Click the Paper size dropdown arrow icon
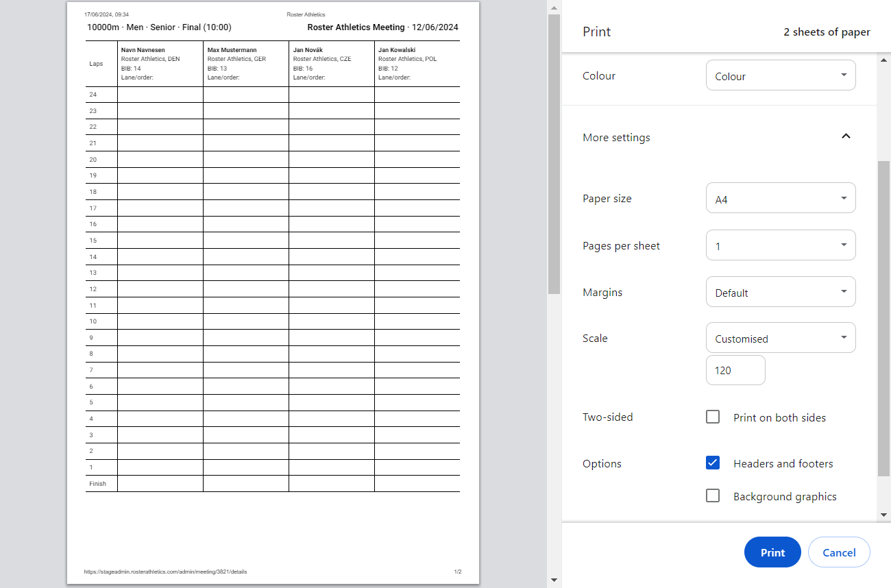Screen dimensions: 891x588 click(x=844, y=198)
